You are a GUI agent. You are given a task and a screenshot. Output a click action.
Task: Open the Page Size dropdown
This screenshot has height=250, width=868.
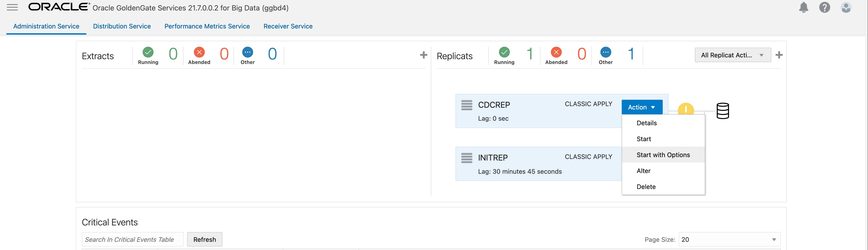click(729, 240)
